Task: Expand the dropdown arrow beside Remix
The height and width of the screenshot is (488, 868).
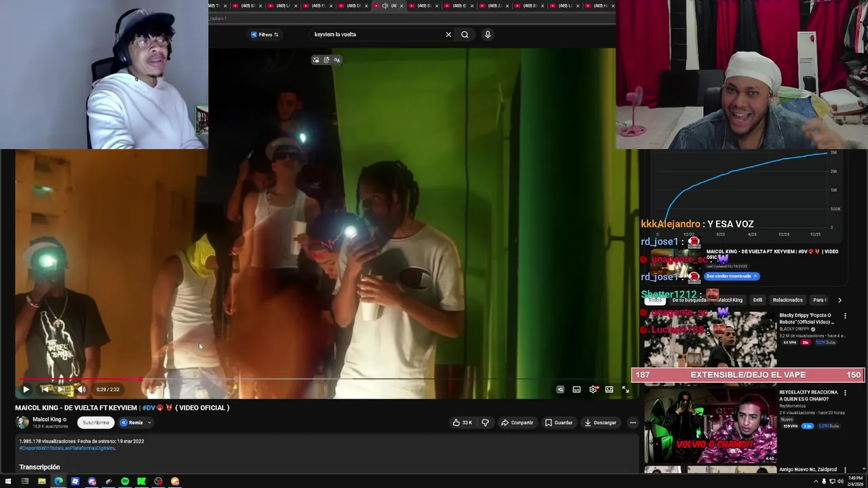Action: [149, 422]
